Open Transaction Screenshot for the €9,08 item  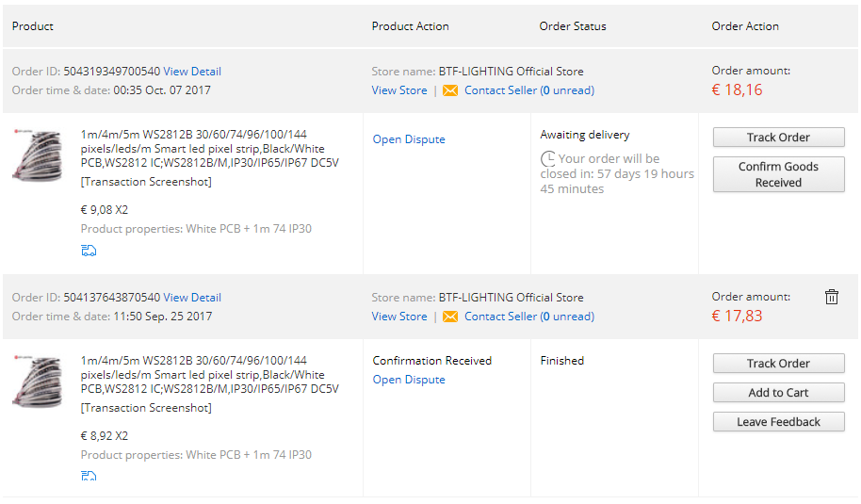coord(146,182)
